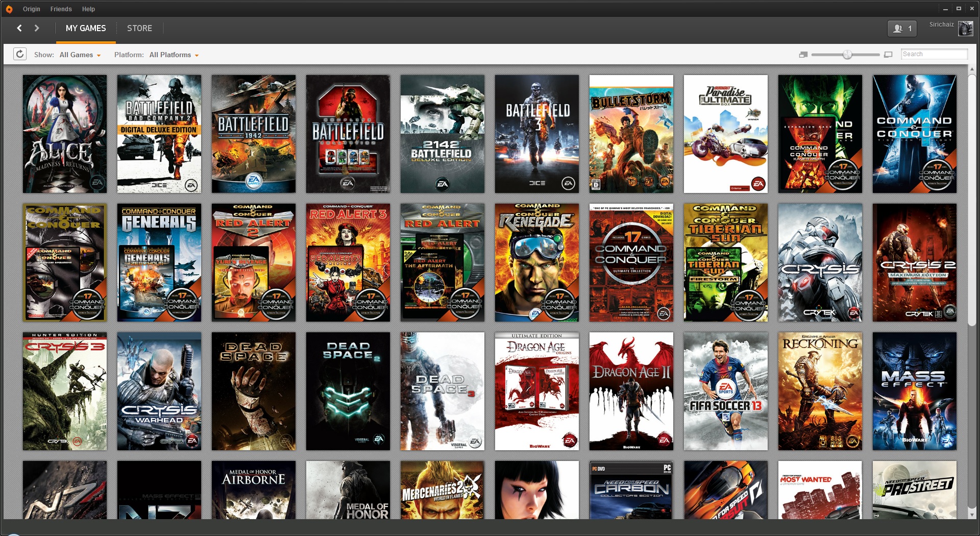Select Burnout Paradise Ultimate Box tile
This screenshot has width=980, height=536.
tap(726, 134)
